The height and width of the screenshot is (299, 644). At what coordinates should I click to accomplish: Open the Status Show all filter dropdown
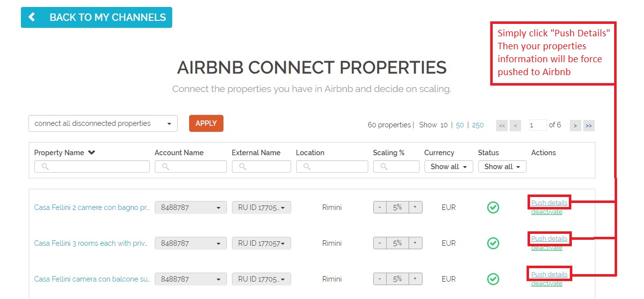point(502,167)
